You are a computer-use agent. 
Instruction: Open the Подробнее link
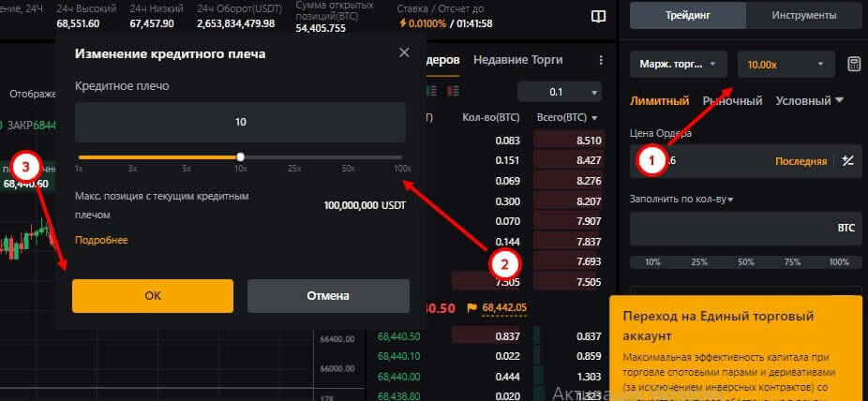point(101,240)
